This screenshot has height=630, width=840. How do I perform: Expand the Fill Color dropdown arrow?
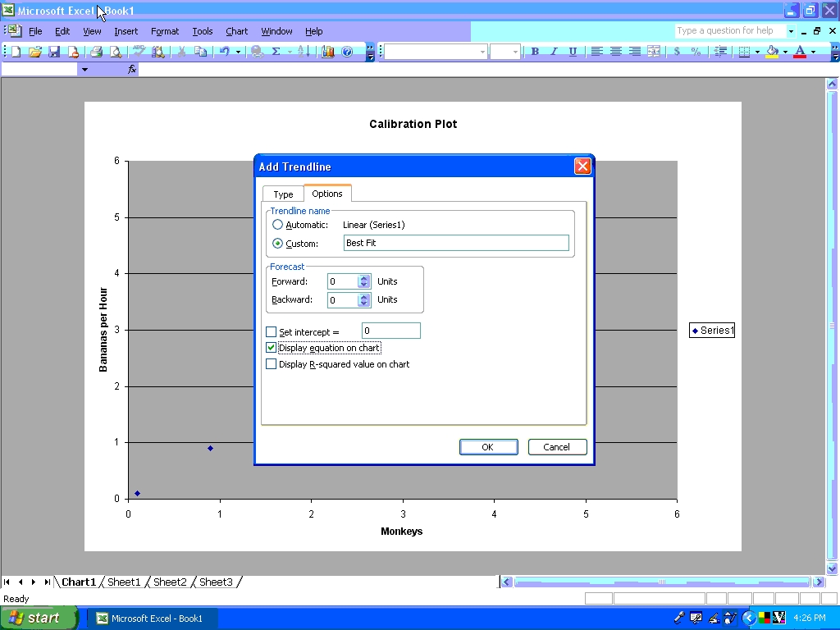[x=785, y=52]
